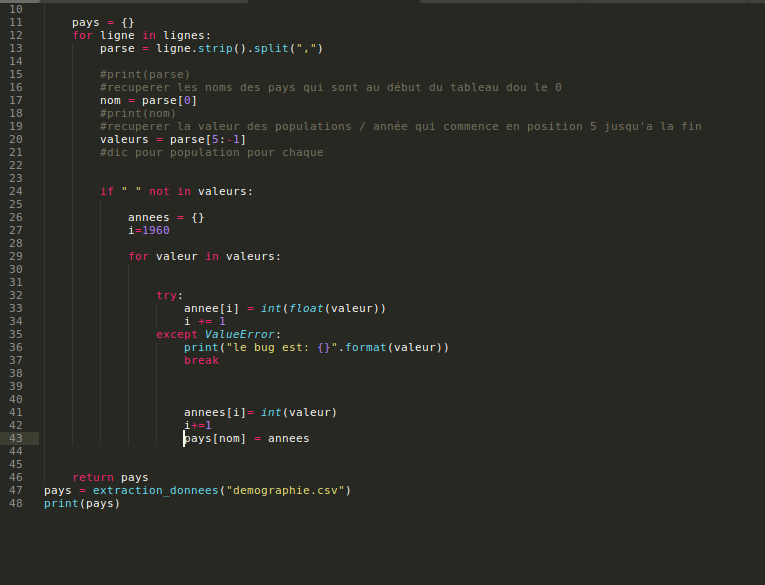Select the '#print(parse)' comment line
765x585 pixels.
[145, 75]
